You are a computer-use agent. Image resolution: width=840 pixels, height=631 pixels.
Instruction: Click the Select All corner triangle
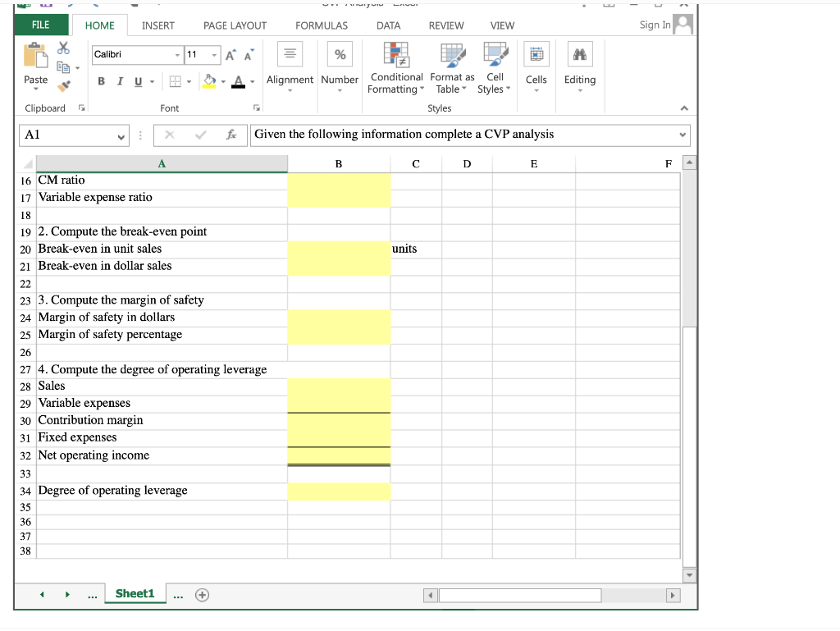(x=27, y=164)
